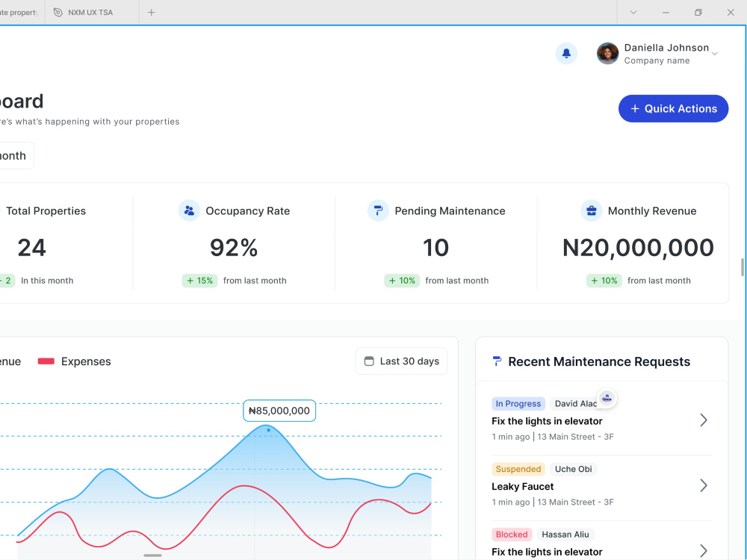Click the plus icon in Quick Actions
The width and height of the screenshot is (747, 560).
click(634, 108)
